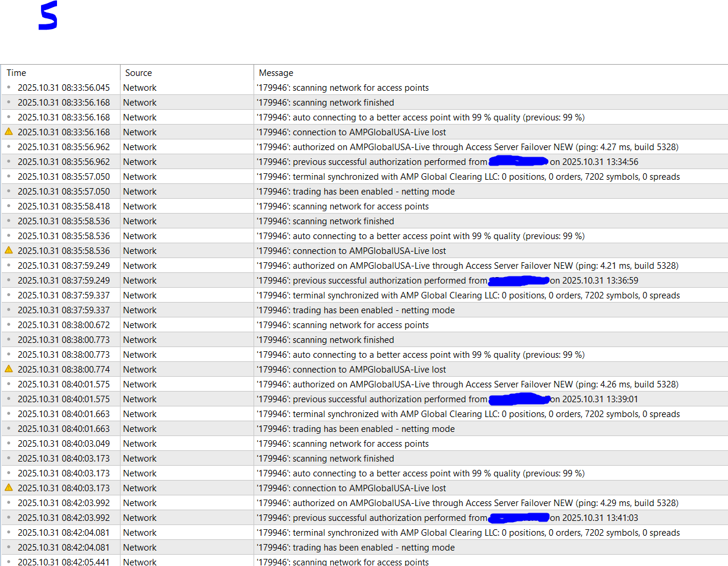Select terminal synchronized message at 08:42:04.081
Viewport: 728px width, 566px height.
point(468,533)
